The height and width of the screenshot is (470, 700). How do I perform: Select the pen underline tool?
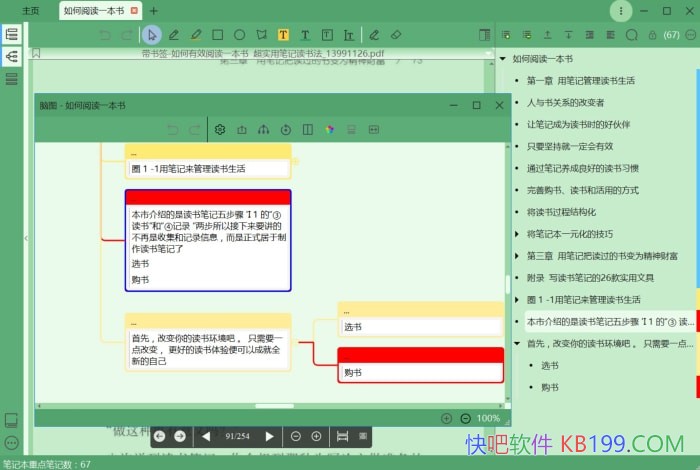(x=174, y=35)
